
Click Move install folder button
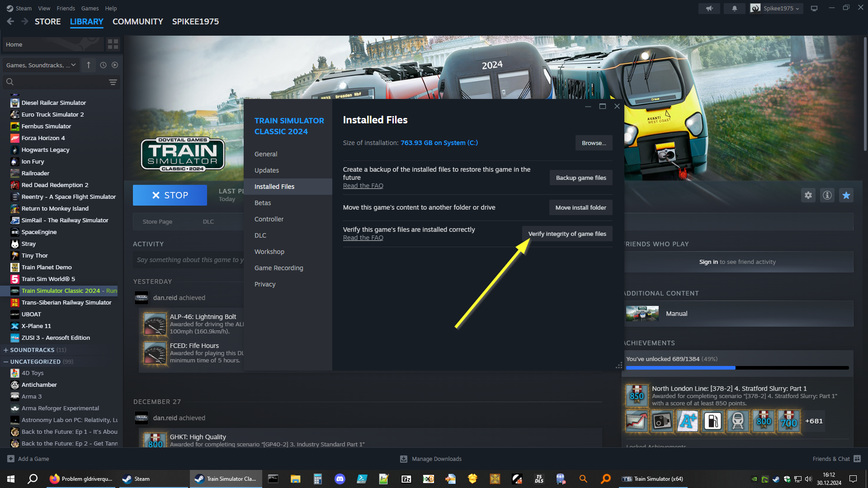580,207
